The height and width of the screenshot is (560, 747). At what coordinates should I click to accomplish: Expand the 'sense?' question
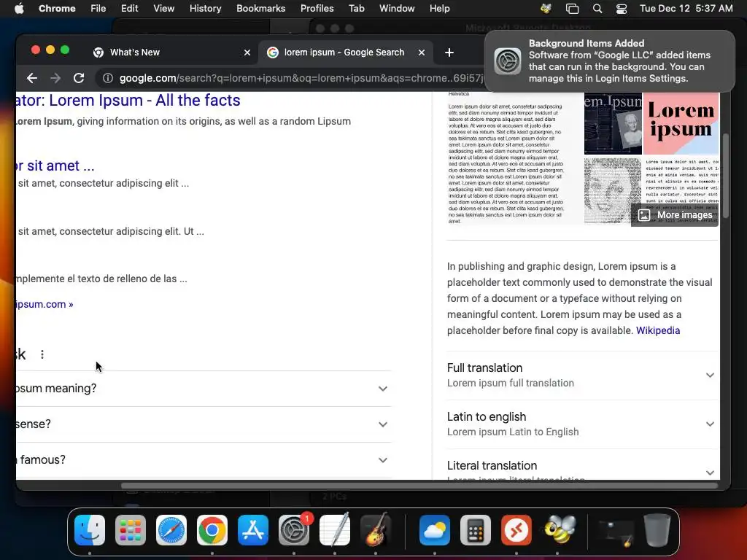(x=204, y=424)
